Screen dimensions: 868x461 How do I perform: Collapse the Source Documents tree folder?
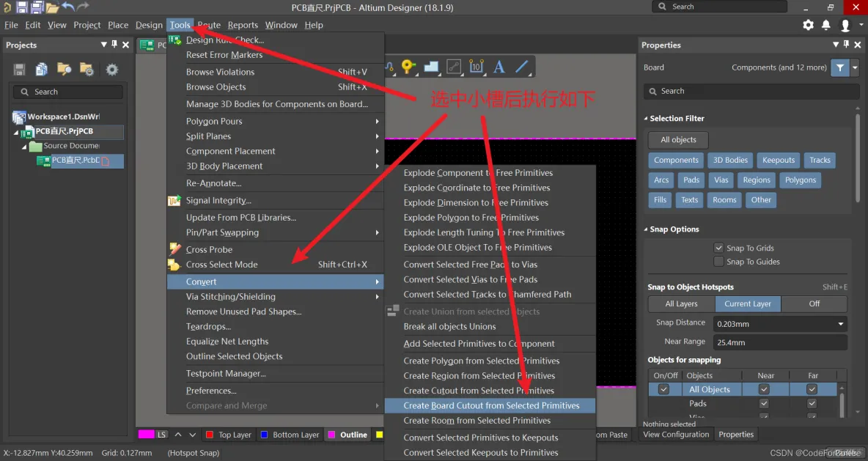tap(23, 147)
